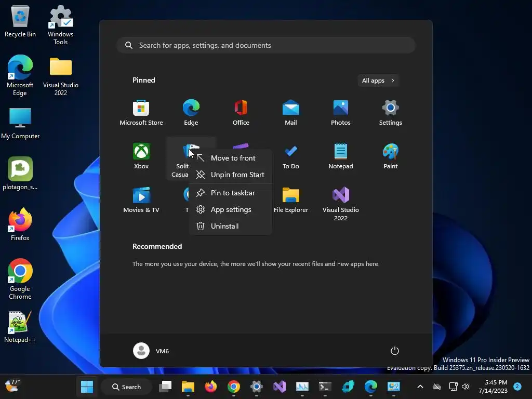Open Firefox from the taskbar
The width and height of the screenshot is (532, 399).
point(211,387)
